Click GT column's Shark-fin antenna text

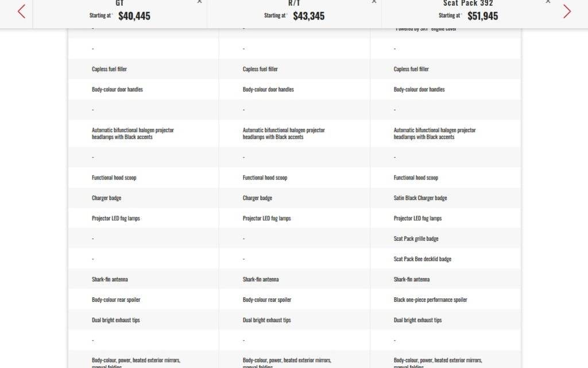(x=110, y=279)
